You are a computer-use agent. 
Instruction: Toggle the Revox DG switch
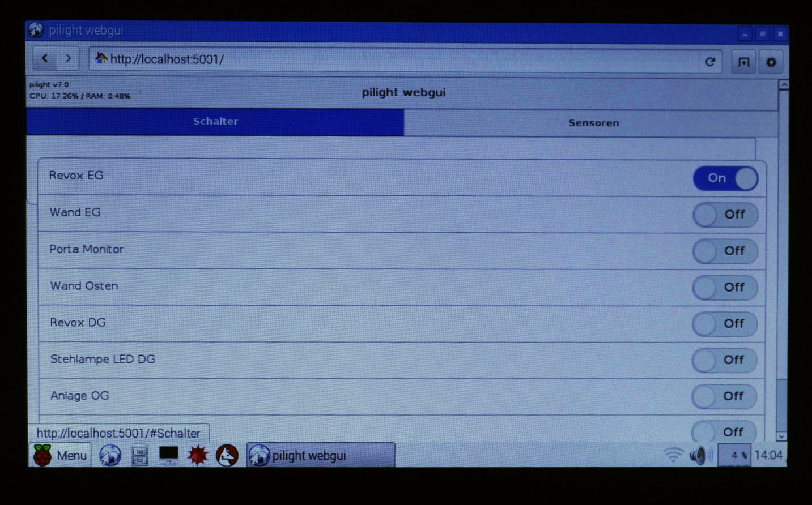(x=724, y=324)
